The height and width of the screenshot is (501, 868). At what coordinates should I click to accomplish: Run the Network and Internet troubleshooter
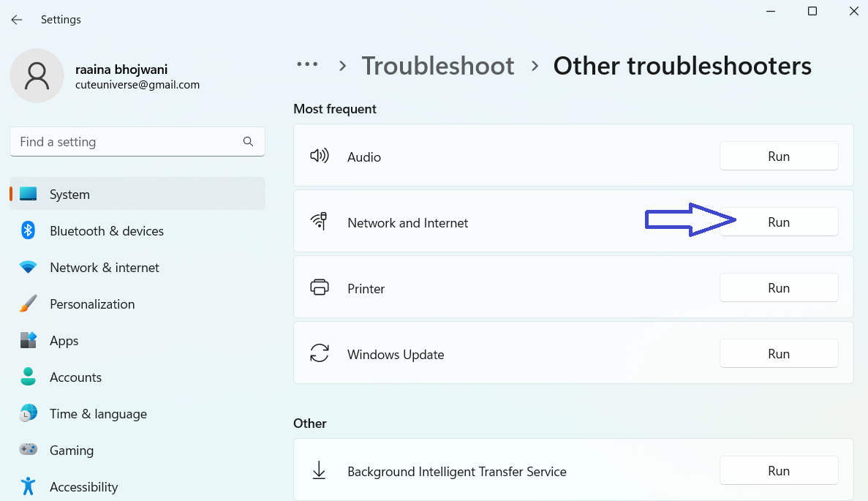click(779, 222)
